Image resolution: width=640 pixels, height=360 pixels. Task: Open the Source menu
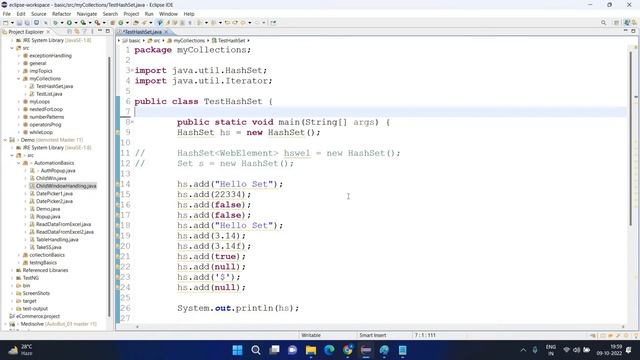(39, 14)
